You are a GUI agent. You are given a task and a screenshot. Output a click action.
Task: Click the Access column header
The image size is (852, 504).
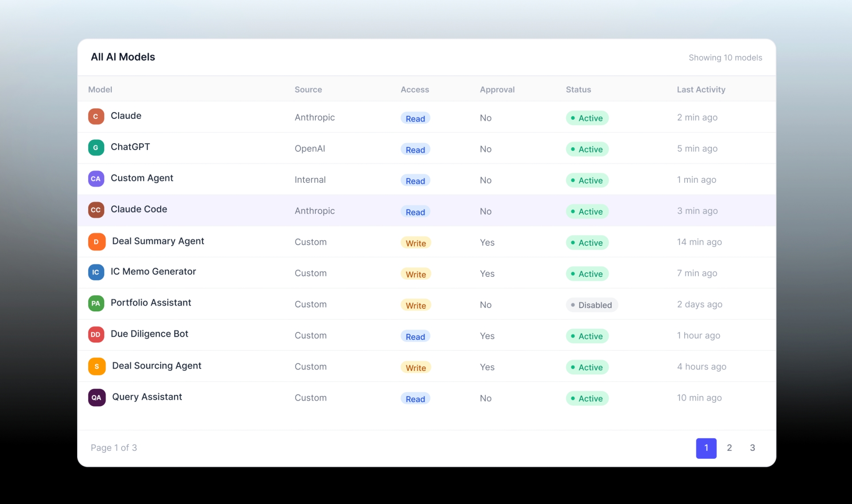click(x=415, y=90)
